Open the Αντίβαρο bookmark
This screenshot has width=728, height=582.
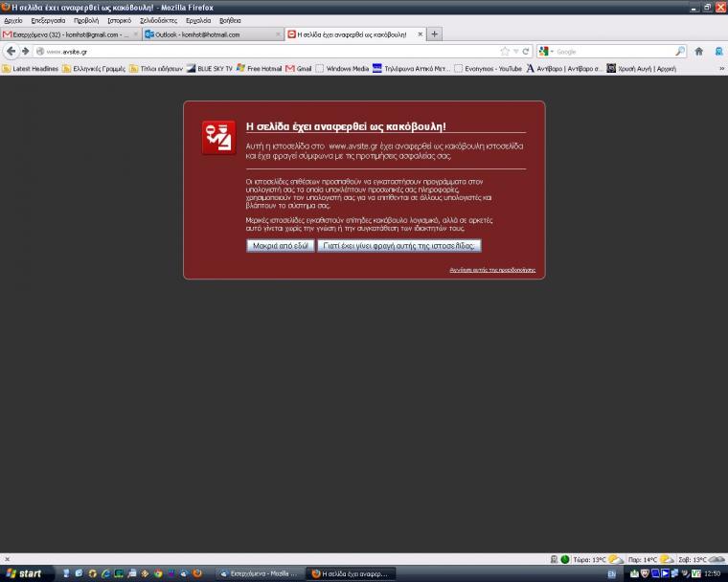[564, 69]
